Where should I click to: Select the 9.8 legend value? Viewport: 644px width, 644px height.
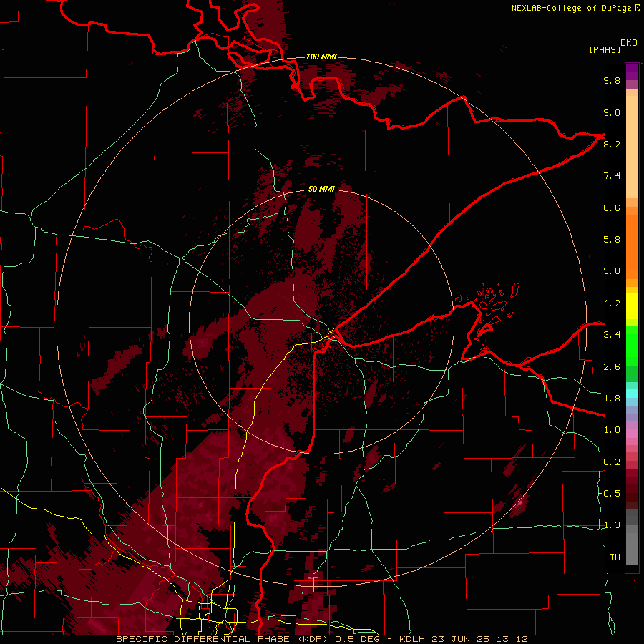point(612,81)
